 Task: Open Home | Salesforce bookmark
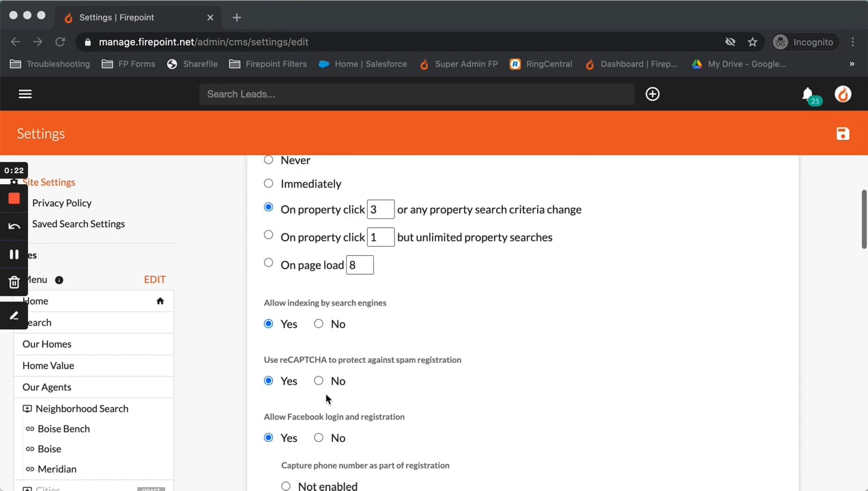click(x=362, y=63)
